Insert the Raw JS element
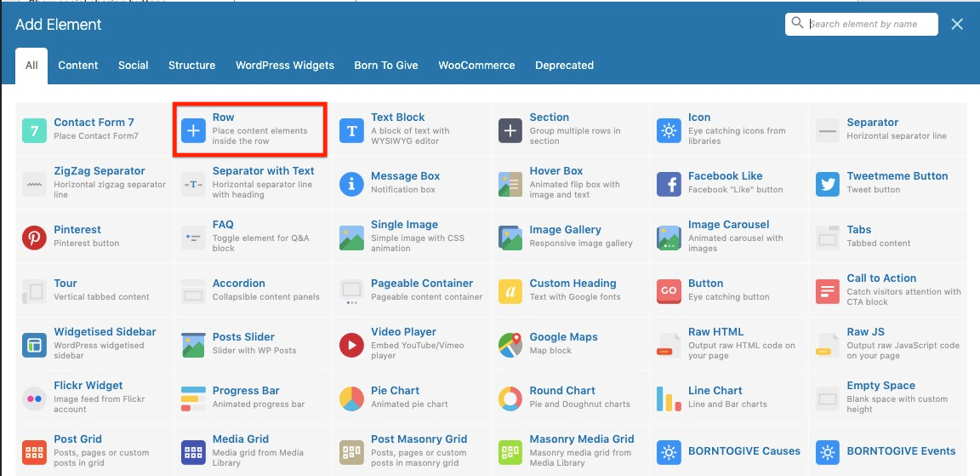This screenshot has height=476, width=980. pos(888,343)
